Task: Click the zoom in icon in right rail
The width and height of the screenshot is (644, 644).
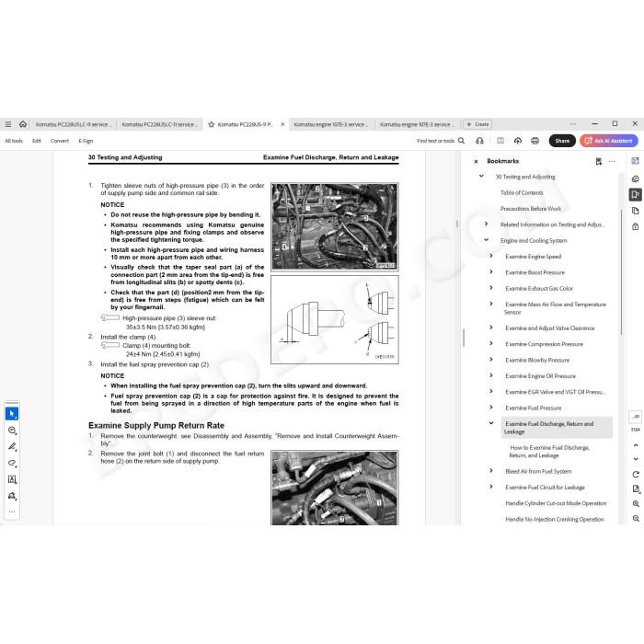Action: tap(636, 503)
